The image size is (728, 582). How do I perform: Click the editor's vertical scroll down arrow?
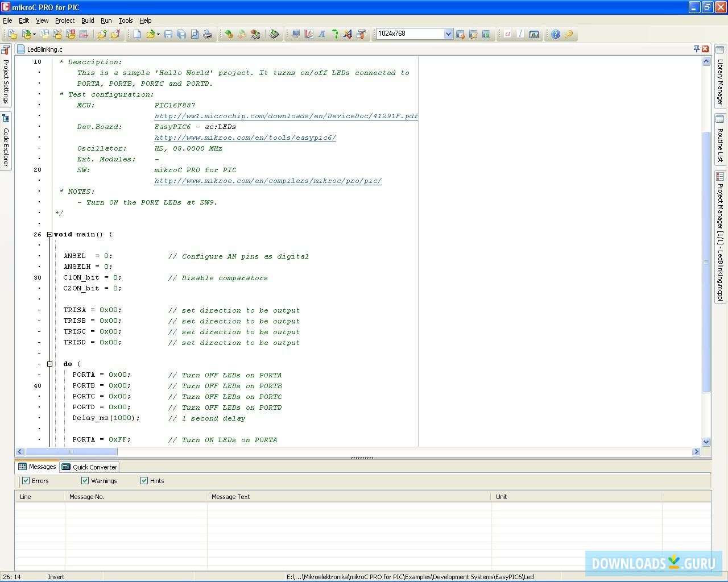coord(706,442)
